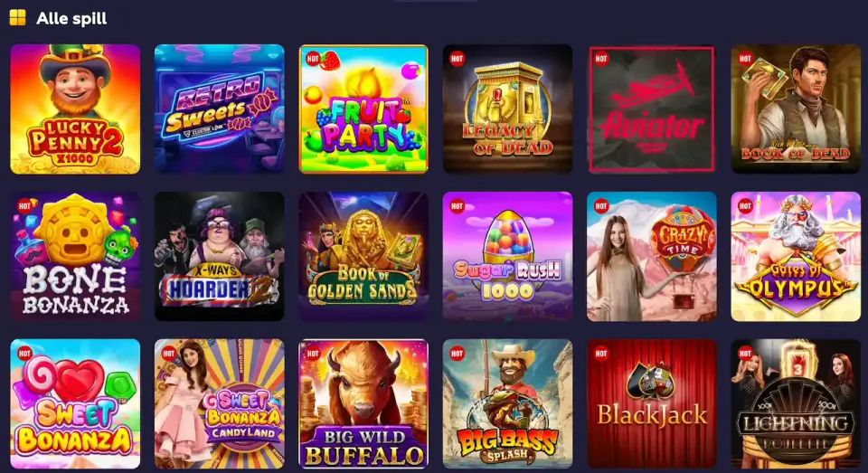Open the Sweet Bonanza game tile
The image size is (868, 473).
(75, 403)
